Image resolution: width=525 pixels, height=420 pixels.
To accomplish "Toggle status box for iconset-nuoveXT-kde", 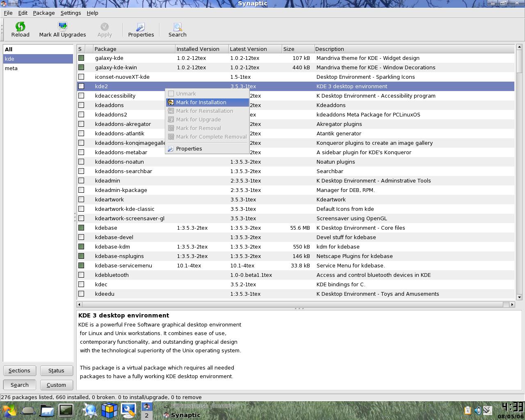I will click(81, 77).
